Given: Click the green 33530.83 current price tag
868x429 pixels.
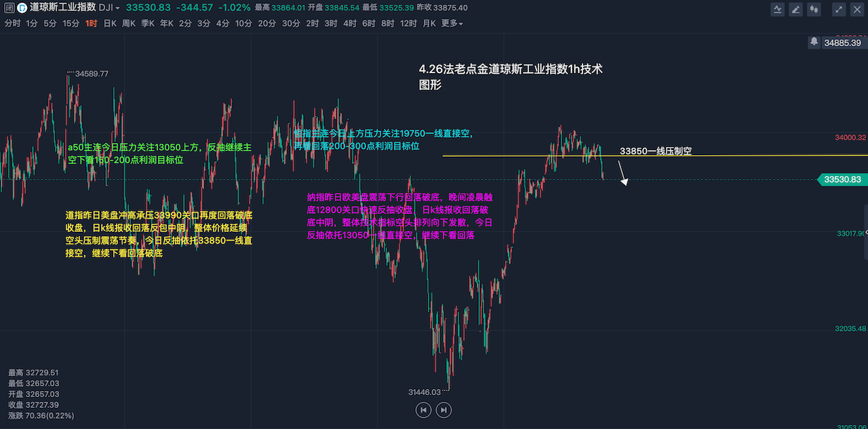Looking at the screenshot, I should click(x=842, y=180).
